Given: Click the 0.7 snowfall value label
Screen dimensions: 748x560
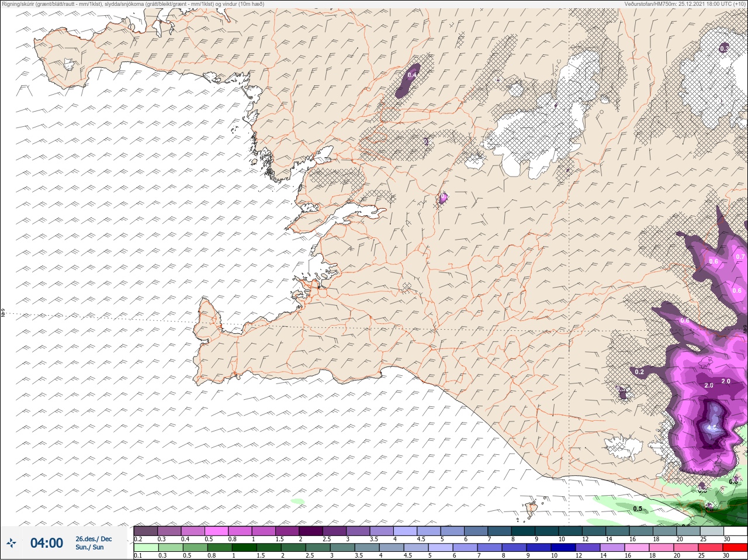Looking at the screenshot, I should pyautogui.click(x=740, y=257).
